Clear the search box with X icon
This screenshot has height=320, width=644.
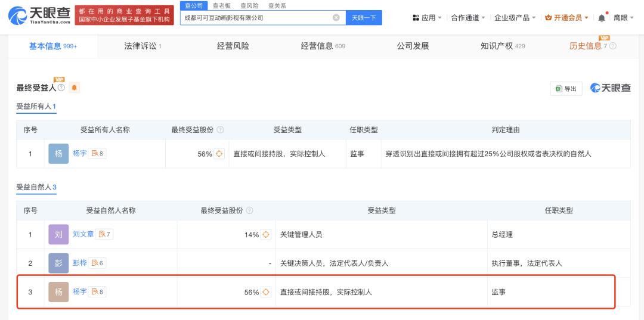click(336, 18)
